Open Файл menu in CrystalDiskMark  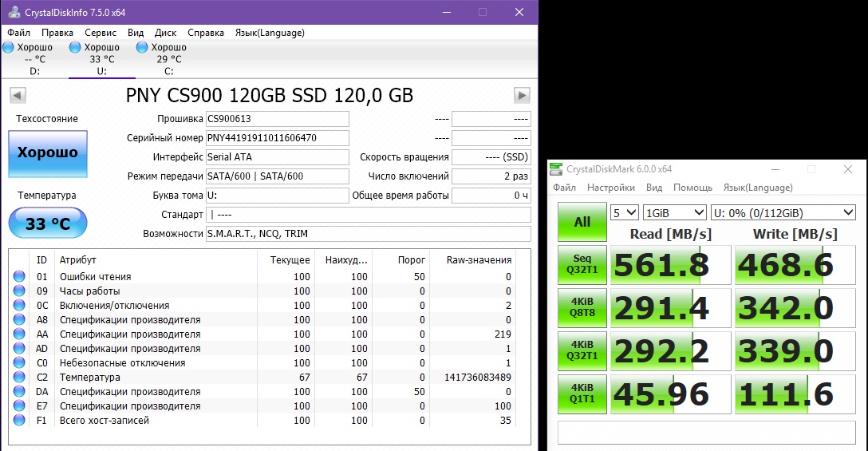[x=564, y=188]
